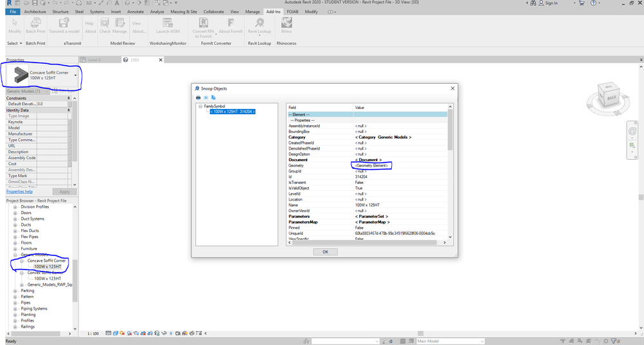Click the About FormIt icon
The height and width of the screenshot is (345, 644).
(x=230, y=23)
